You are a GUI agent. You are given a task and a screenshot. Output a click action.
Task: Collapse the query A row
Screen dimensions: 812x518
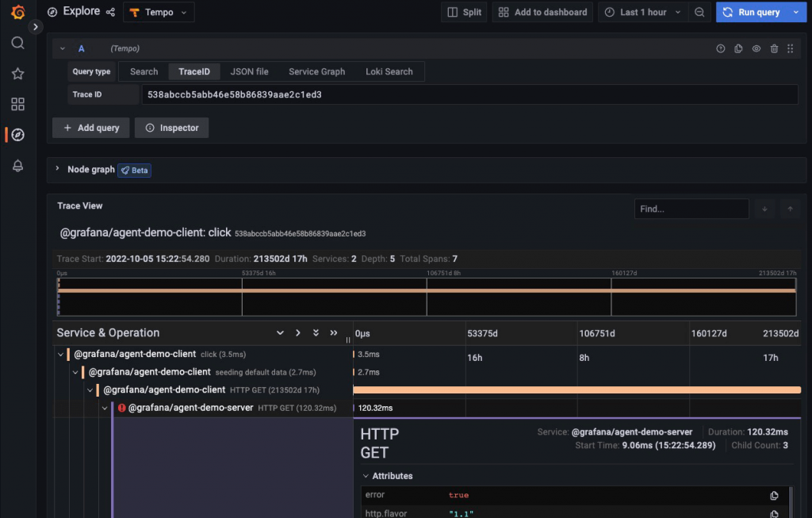[62, 48]
